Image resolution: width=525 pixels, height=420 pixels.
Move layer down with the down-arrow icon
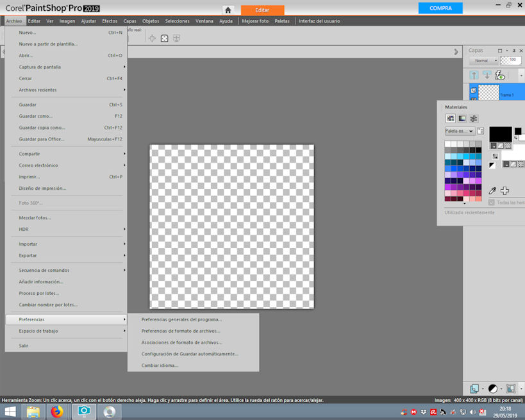[487, 76]
